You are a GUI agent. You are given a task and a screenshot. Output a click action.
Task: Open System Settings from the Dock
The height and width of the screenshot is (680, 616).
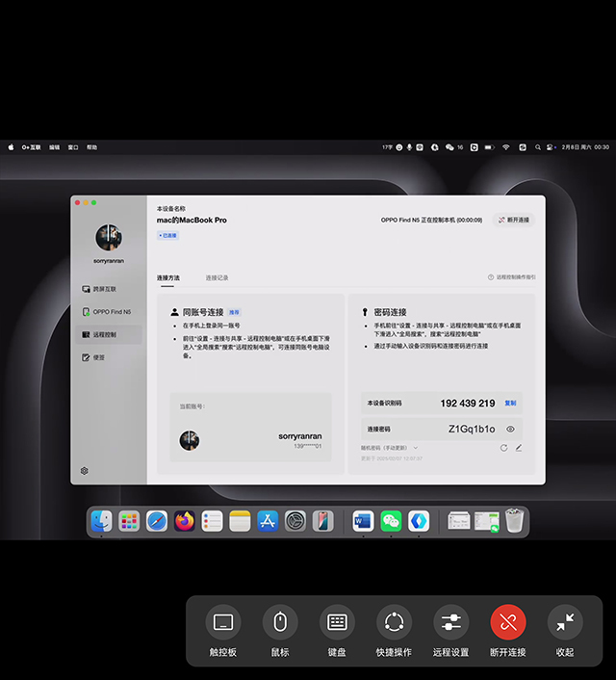coord(295,521)
